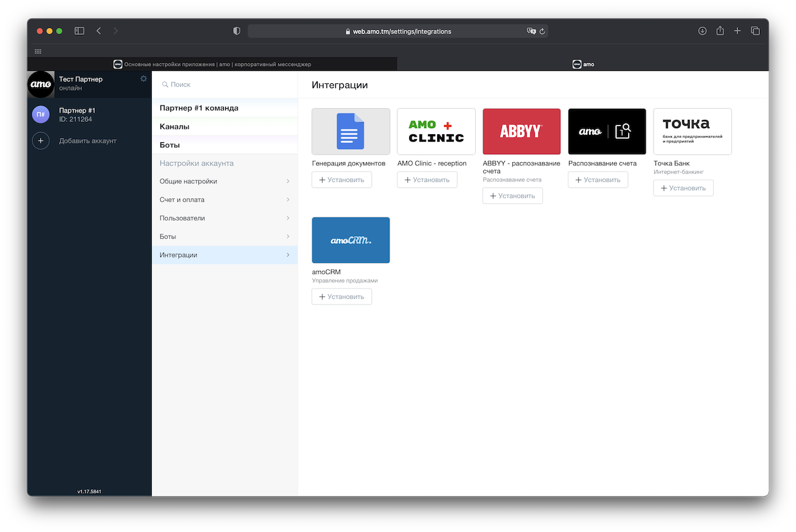796x532 pixels.
Task: Open Пользователи menu item
Action: point(224,218)
